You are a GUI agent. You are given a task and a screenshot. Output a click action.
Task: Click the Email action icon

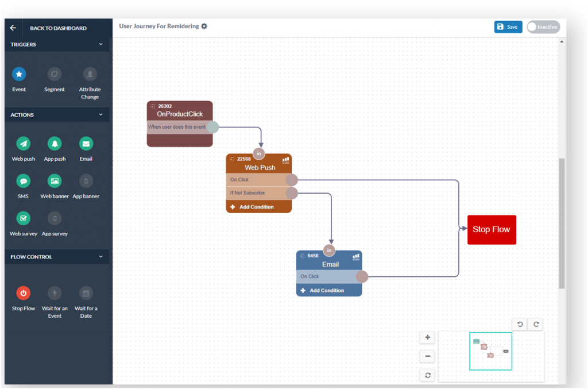pos(86,144)
